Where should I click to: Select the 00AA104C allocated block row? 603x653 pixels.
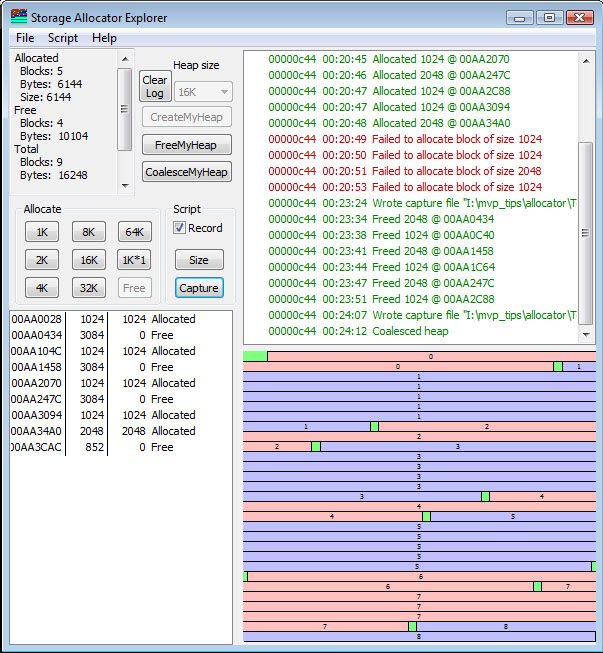pyautogui.click(x=121, y=351)
